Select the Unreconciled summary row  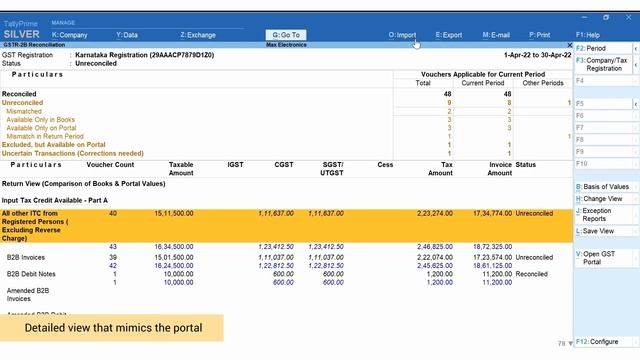pyautogui.click(x=287, y=102)
